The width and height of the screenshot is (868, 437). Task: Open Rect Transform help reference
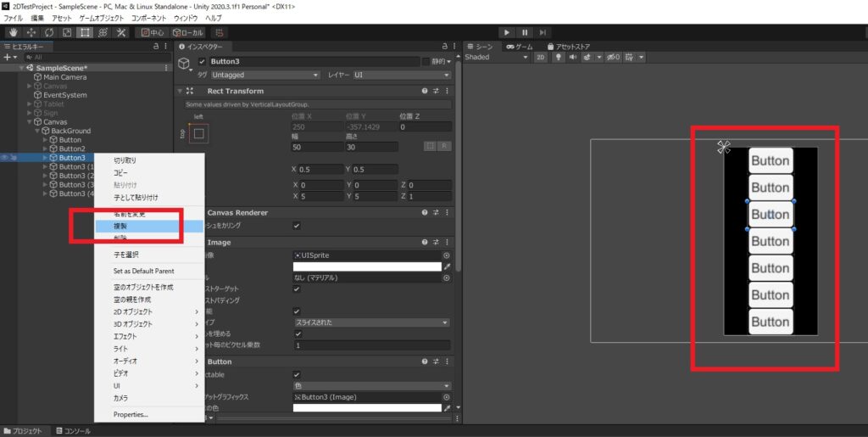click(425, 91)
